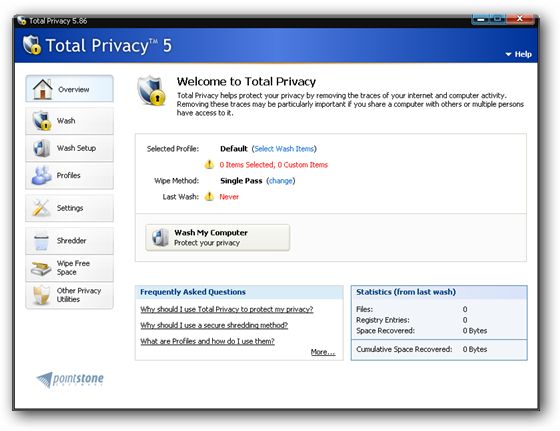This screenshot has height=431, width=560.
Task: Click 'Statistics (from last wash)' header
Action: click(x=406, y=292)
